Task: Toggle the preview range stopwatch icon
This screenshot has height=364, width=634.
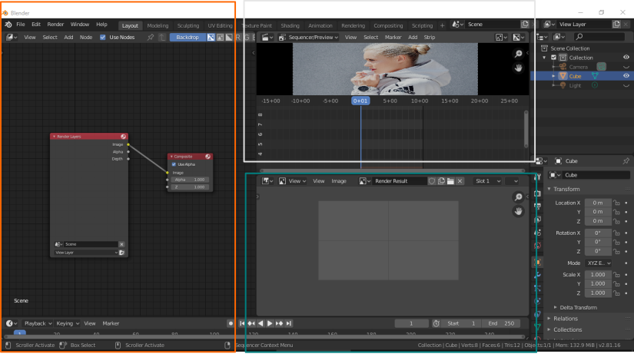Action: 436,323
